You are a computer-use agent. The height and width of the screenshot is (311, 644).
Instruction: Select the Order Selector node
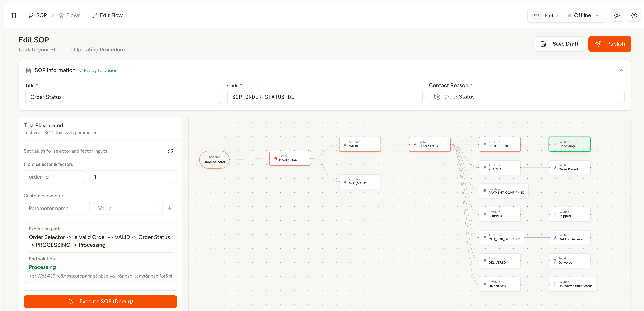point(214,159)
